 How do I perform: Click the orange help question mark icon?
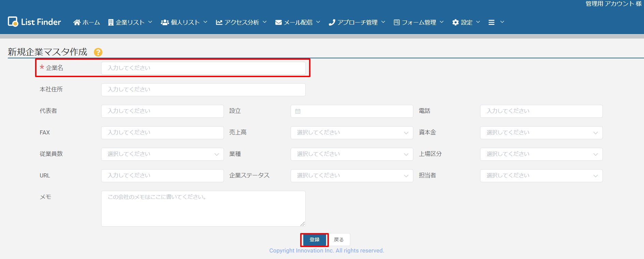tap(98, 52)
